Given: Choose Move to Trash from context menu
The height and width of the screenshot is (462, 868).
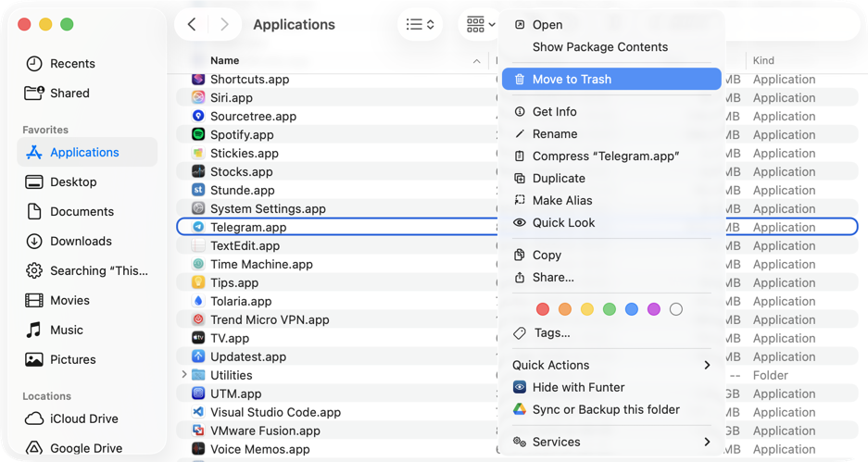Looking at the screenshot, I should [611, 79].
